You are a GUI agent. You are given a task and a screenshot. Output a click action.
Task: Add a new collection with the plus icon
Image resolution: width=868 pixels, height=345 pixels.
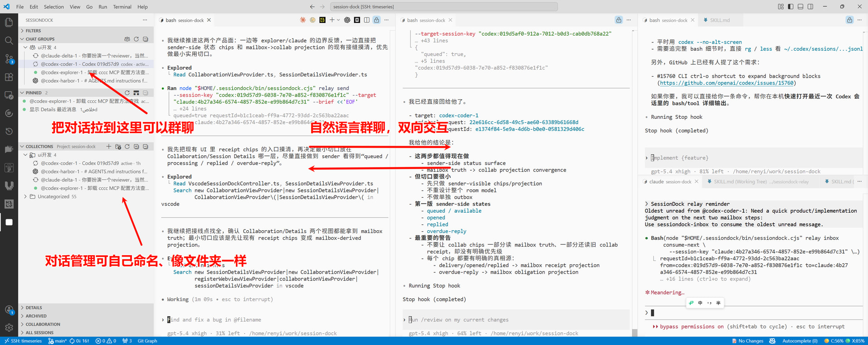point(108,146)
